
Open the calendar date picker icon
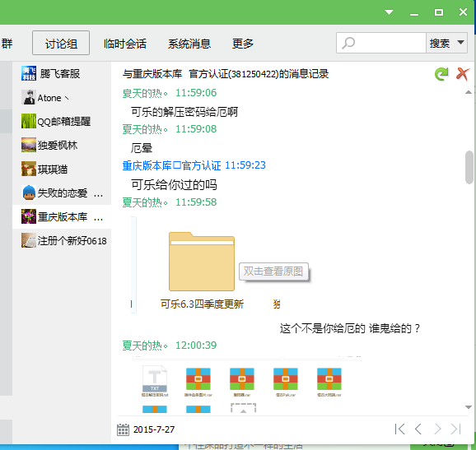click(123, 429)
